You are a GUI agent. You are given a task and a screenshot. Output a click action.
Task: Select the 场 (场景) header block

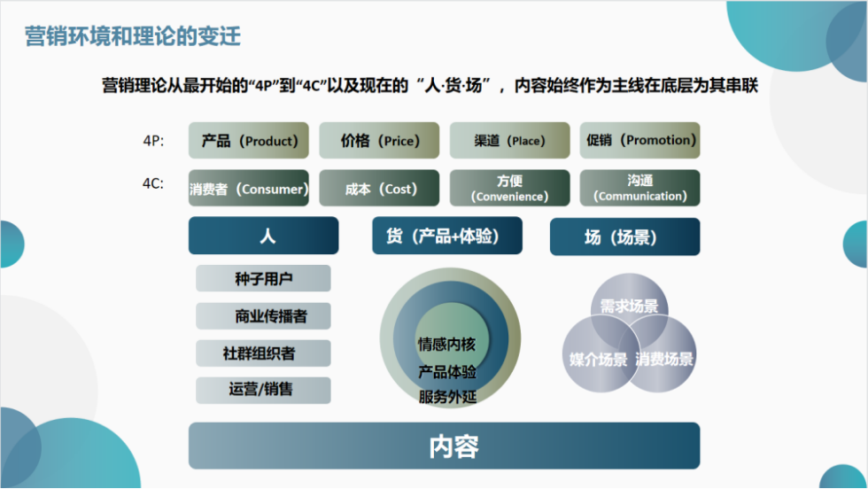625,237
